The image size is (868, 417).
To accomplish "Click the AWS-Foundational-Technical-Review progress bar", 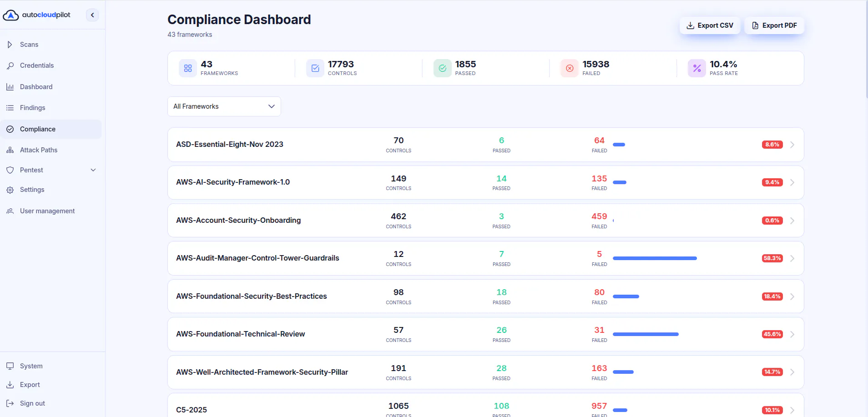I will click(x=646, y=334).
